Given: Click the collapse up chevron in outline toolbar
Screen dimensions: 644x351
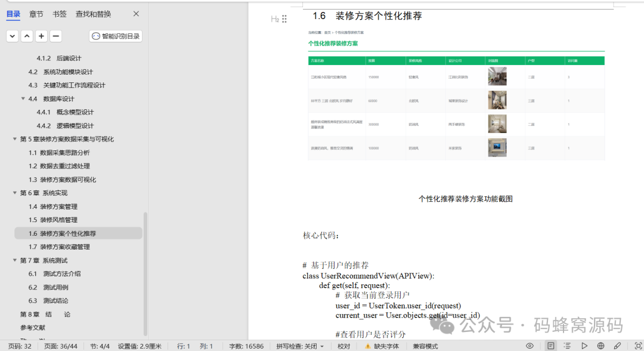Looking at the screenshot, I should click(27, 36).
